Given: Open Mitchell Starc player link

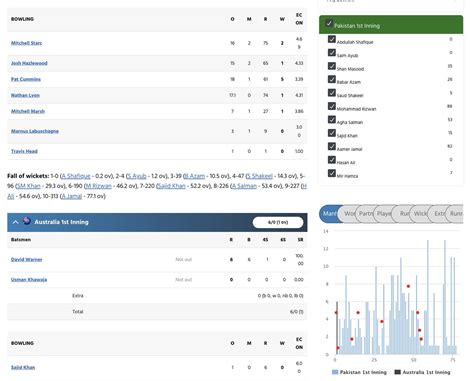Looking at the screenshot, I should pyautogui.click(x=26, y=43).
